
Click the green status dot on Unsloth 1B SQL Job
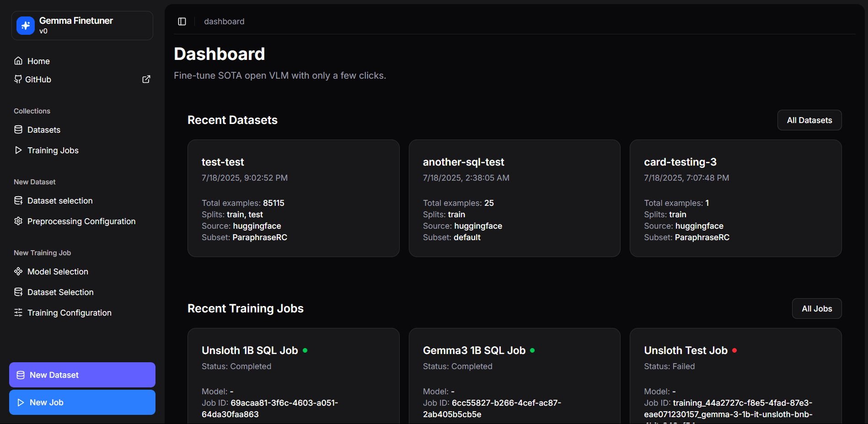point(305,350)
